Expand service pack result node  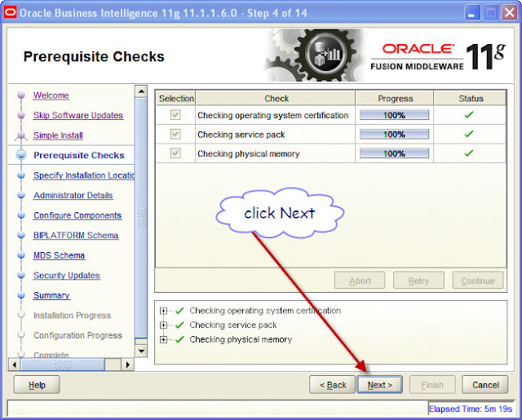coord(163,325)
